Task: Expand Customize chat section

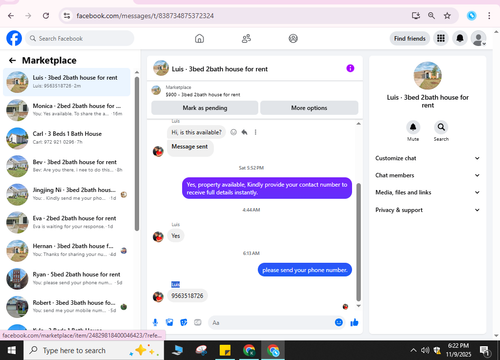Action: [427, 158]
